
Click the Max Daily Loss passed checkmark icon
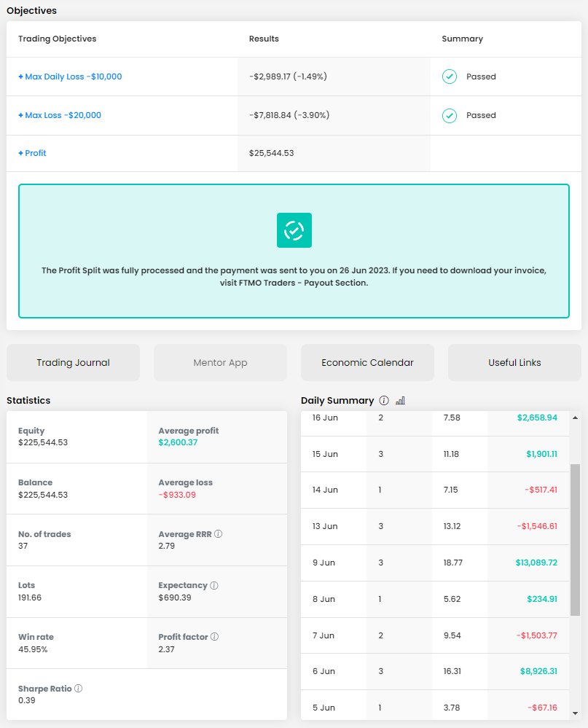(x=450, y=77)
